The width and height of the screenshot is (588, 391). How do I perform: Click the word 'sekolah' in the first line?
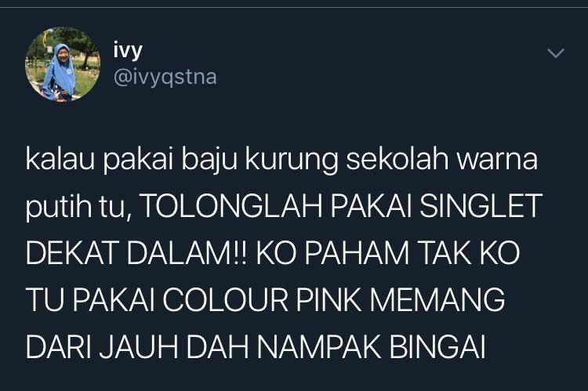tap(397, 159)
